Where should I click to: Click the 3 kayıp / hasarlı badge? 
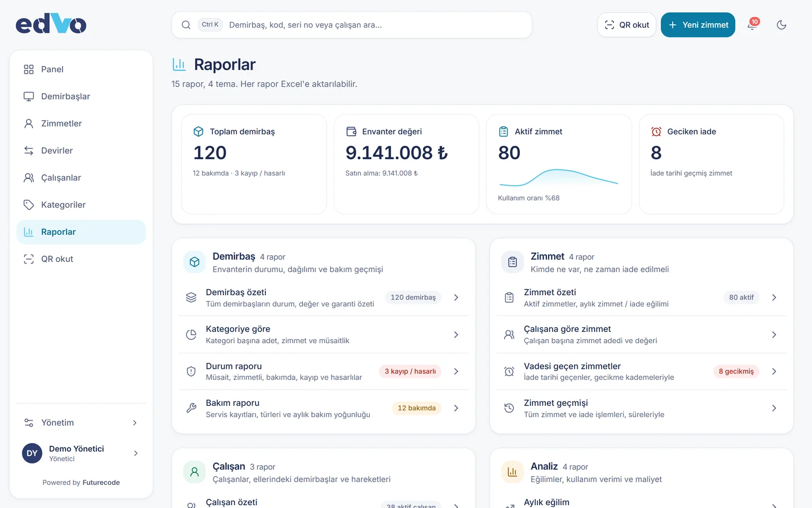coord(410,371)
